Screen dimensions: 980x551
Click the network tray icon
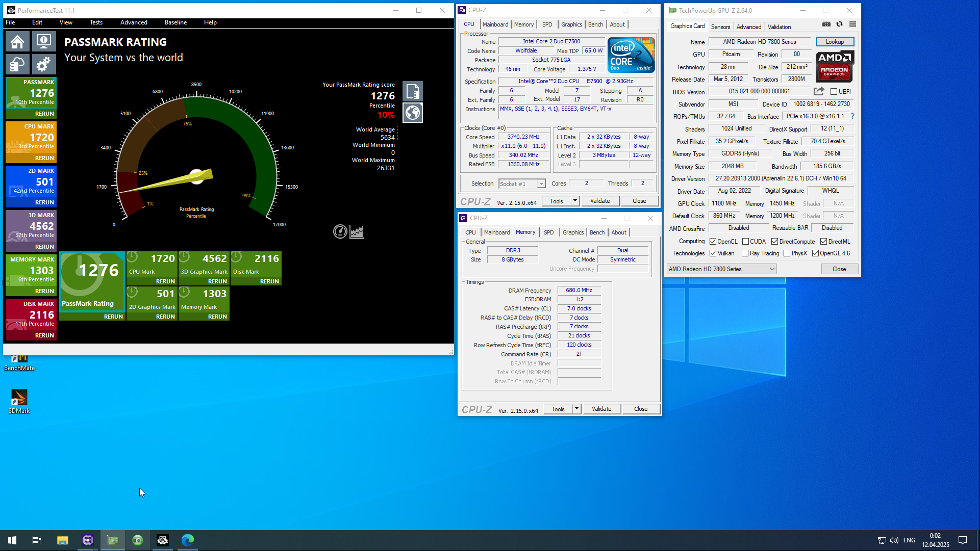pos(882,540)
